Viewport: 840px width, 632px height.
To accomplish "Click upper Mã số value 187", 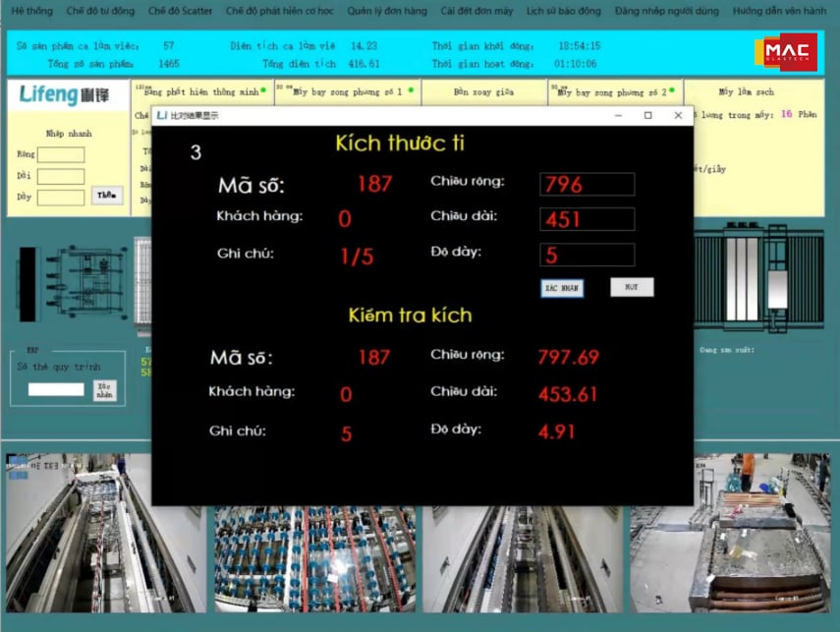I will [375, 184].
